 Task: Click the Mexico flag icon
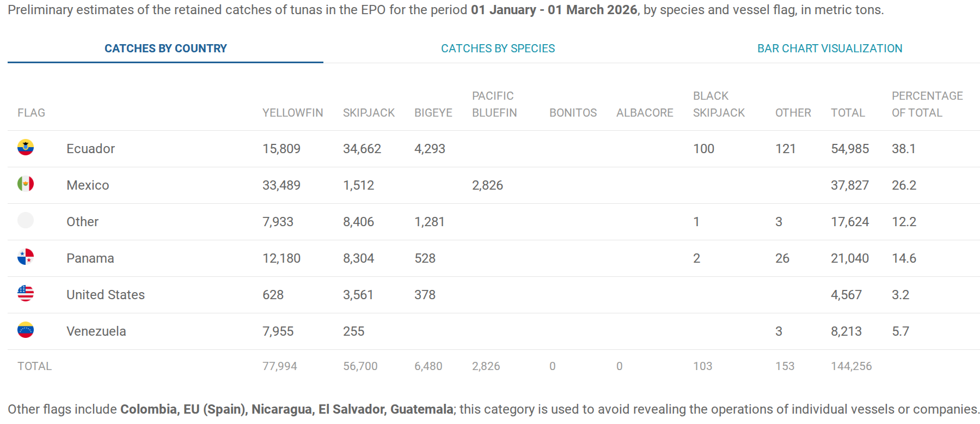[x=26, y=184]
